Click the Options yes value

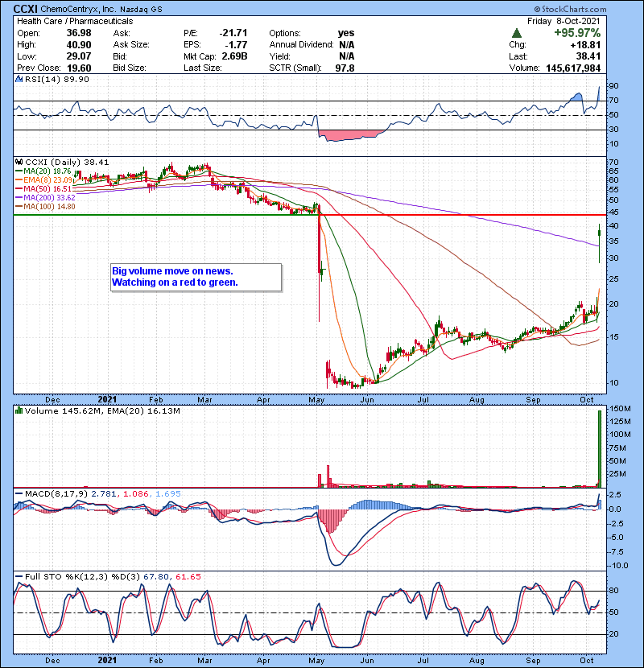coord(346,33)
